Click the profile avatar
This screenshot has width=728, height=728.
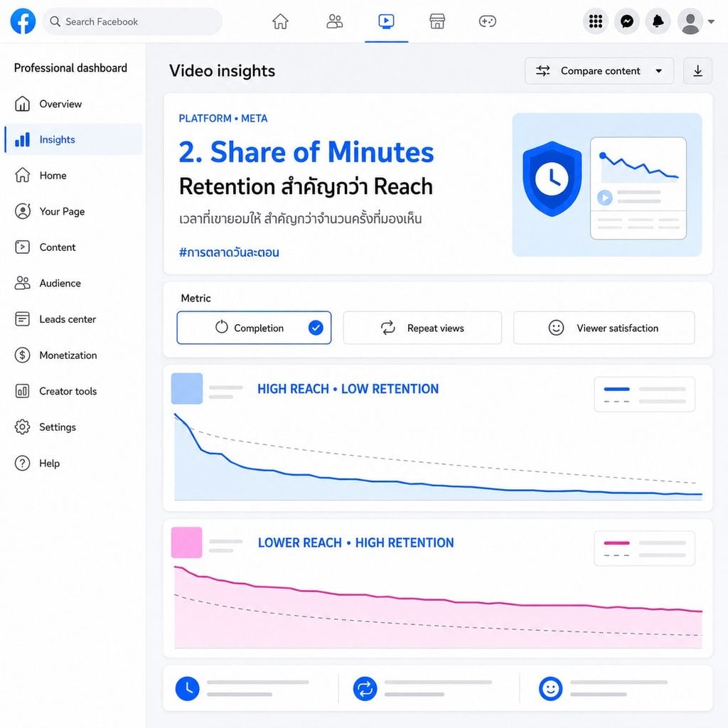(x=690, y=21)
